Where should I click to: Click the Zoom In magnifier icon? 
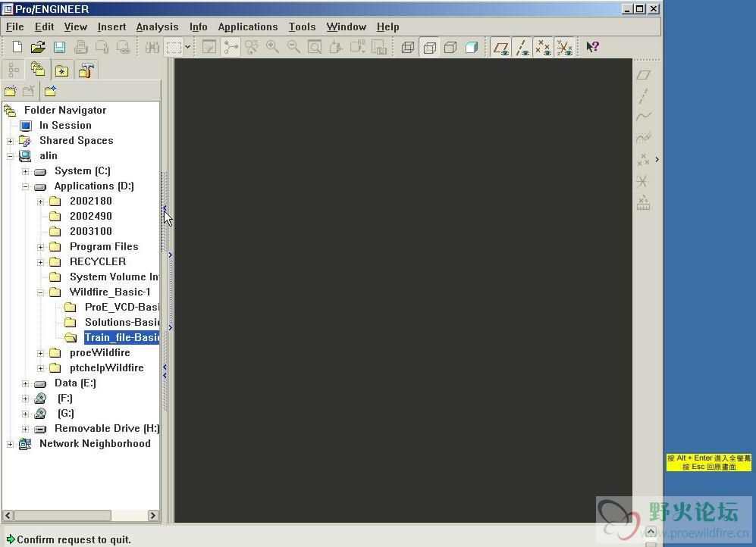click(272, 47)
